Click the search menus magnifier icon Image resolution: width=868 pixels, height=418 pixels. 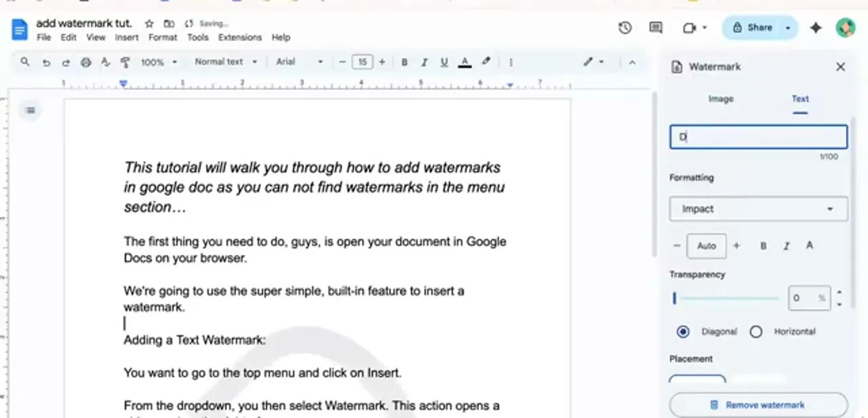pos(25,62)
